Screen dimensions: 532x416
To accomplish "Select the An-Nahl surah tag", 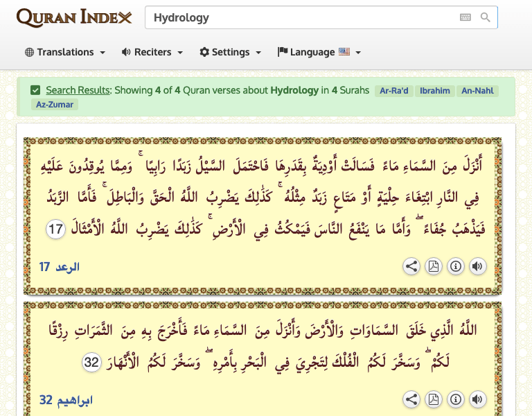I will click(477, 91).
